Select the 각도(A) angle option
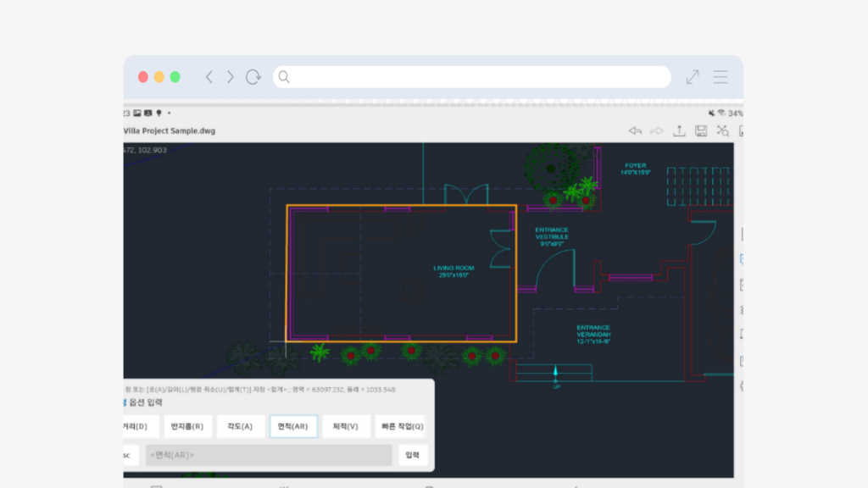Viewport: 868px width, 488px height. (241, 426)
